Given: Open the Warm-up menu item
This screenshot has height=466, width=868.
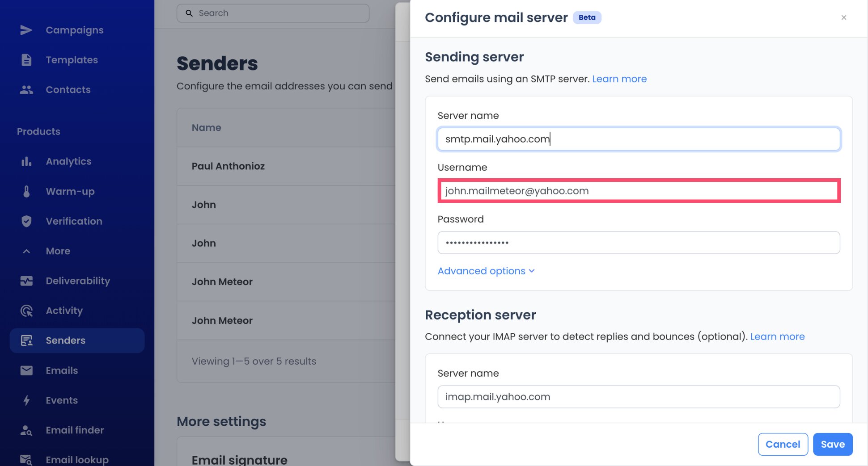Looking at the screenshot, I should point(70,191).
